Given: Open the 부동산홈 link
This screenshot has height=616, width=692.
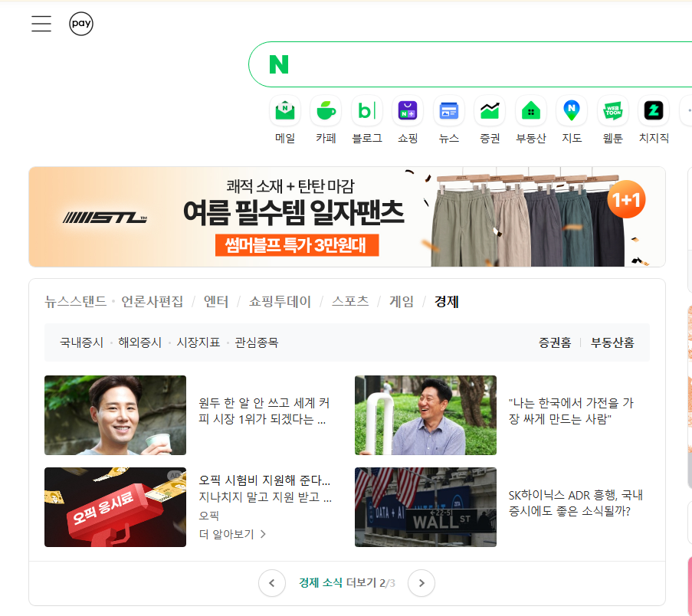Looking at the screenshot, I should (612, 342).
